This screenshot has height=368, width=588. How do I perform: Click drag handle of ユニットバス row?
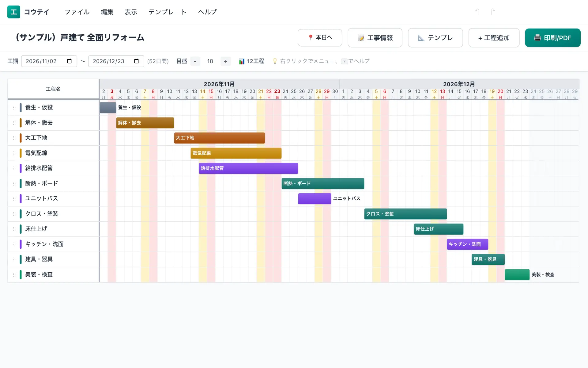(x=14, y=198)
